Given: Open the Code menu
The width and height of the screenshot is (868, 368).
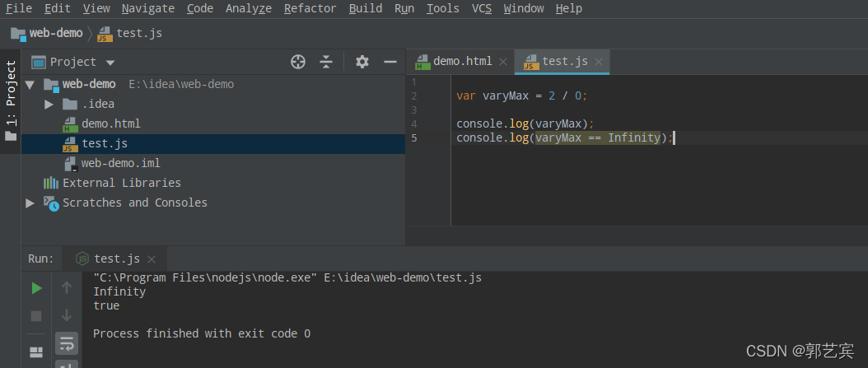Looking at the screenshot, I should 200,8.
